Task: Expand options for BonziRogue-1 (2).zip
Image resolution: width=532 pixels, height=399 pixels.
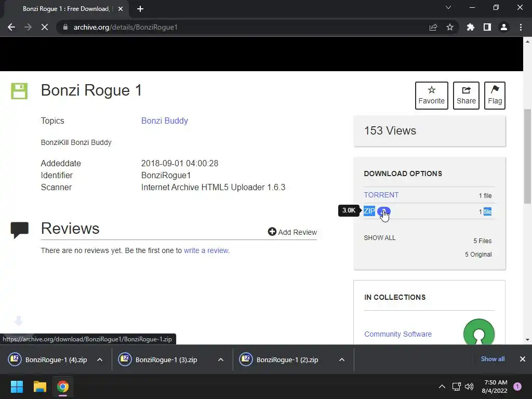Action: pyautogui.click(x=342, y=360)
